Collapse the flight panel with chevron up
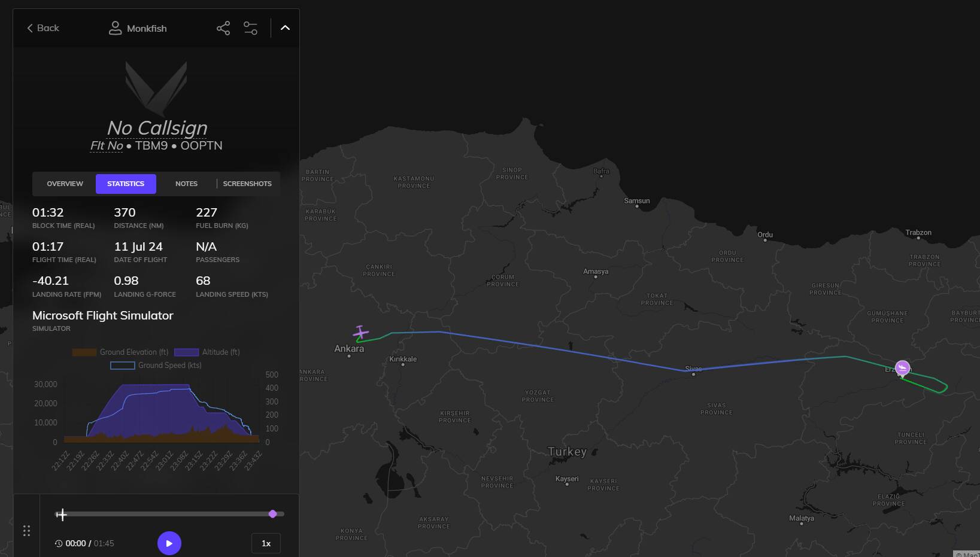Viewport: 980px width, 557px height. click(285, 28)
